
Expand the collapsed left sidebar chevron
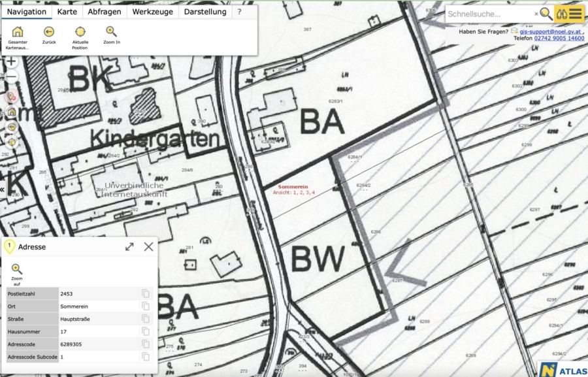tap(3, 189)
